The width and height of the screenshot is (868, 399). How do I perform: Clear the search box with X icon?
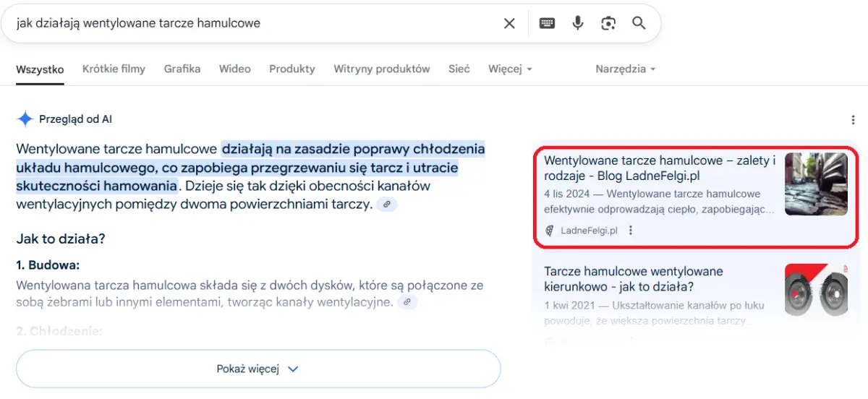(x=509, y=23)
